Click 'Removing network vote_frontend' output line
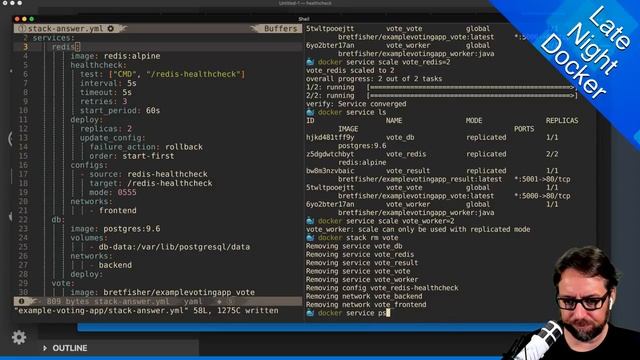640x360 pixels. (x=366, y=304)
